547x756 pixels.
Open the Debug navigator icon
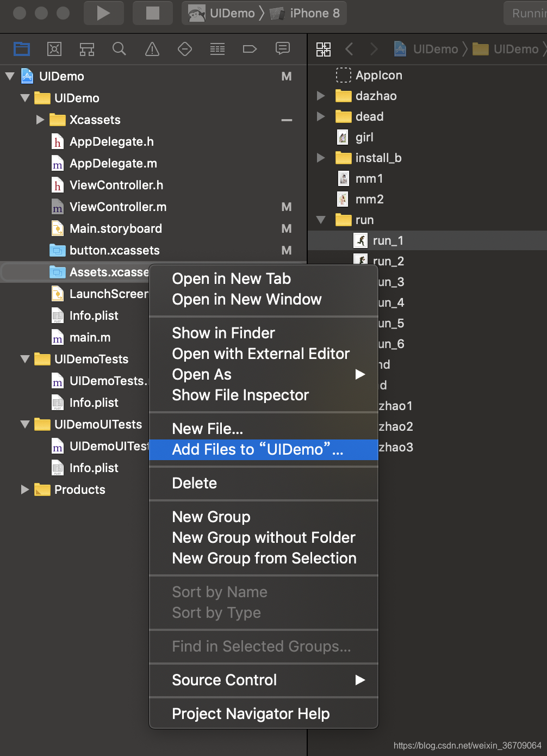[217, 49]
